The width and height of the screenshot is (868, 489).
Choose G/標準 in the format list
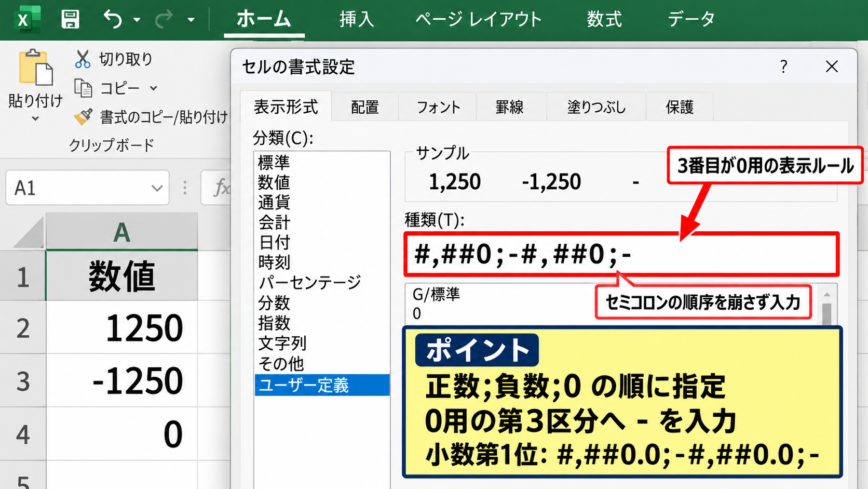tap(436, 294)
